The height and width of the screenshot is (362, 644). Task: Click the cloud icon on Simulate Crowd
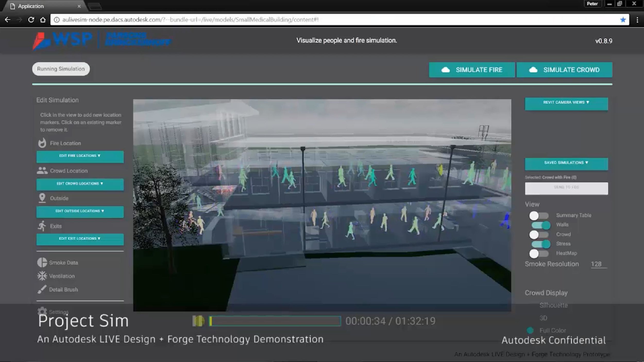coord(533,70)
